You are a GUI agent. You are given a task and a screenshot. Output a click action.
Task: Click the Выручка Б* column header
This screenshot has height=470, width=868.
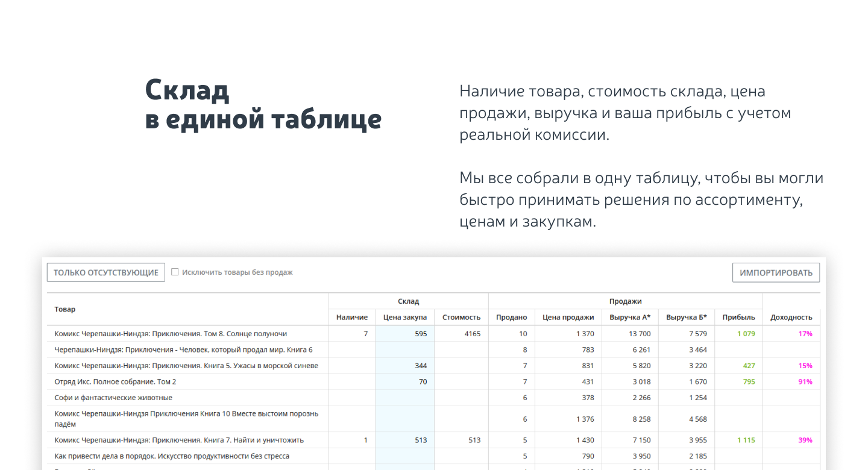pyautogui.click(x=687, y=318)
